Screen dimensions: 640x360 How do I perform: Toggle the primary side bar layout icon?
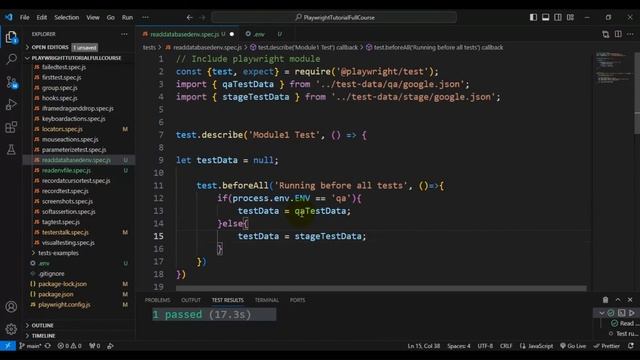coord(533,17)
